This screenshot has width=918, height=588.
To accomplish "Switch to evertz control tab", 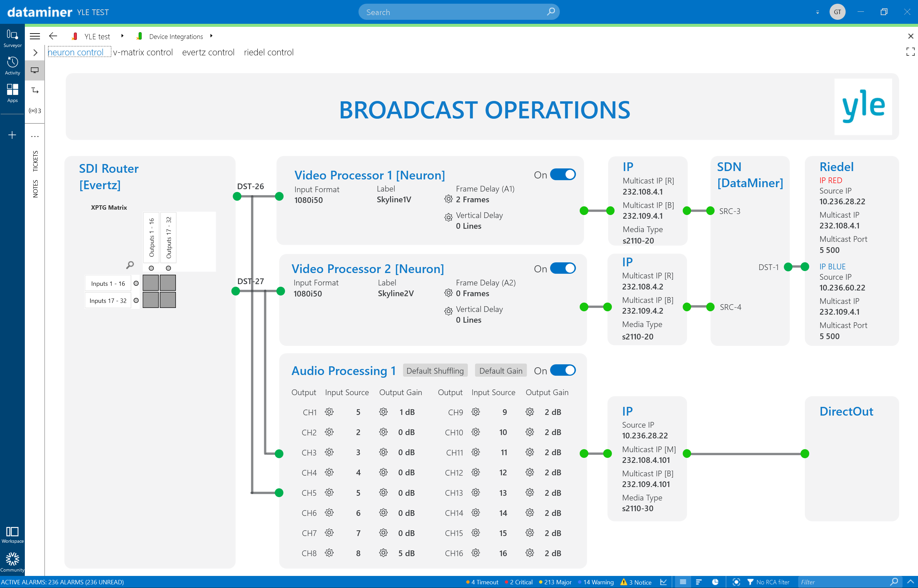I will click(x=208, y=52).
